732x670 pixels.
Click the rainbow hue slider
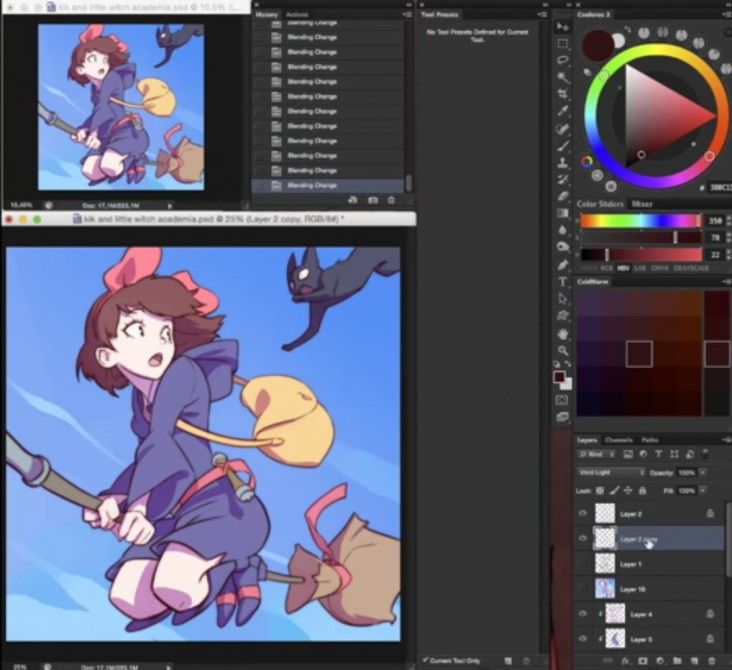coord(641,221)
